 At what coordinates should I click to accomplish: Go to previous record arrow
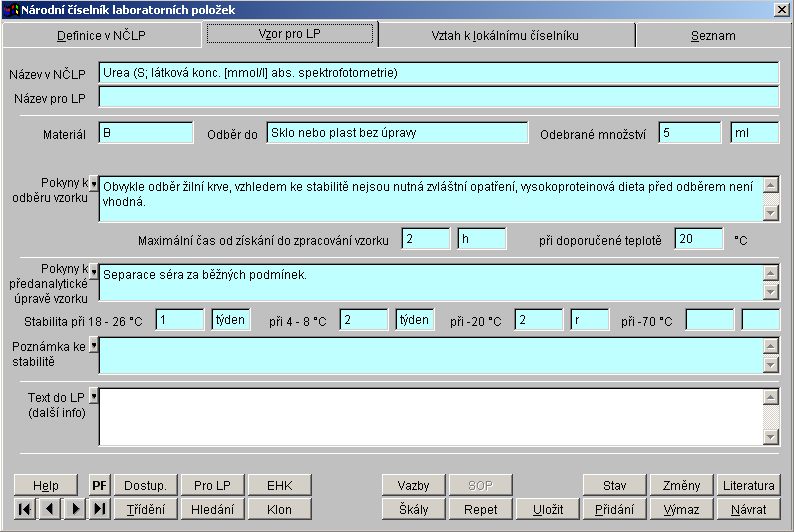50,509
